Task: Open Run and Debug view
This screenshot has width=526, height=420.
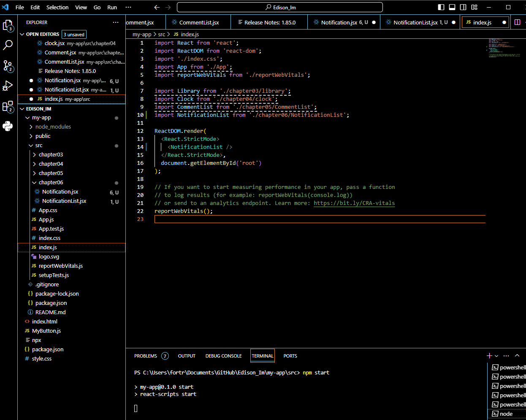Action: click(8, 86)
